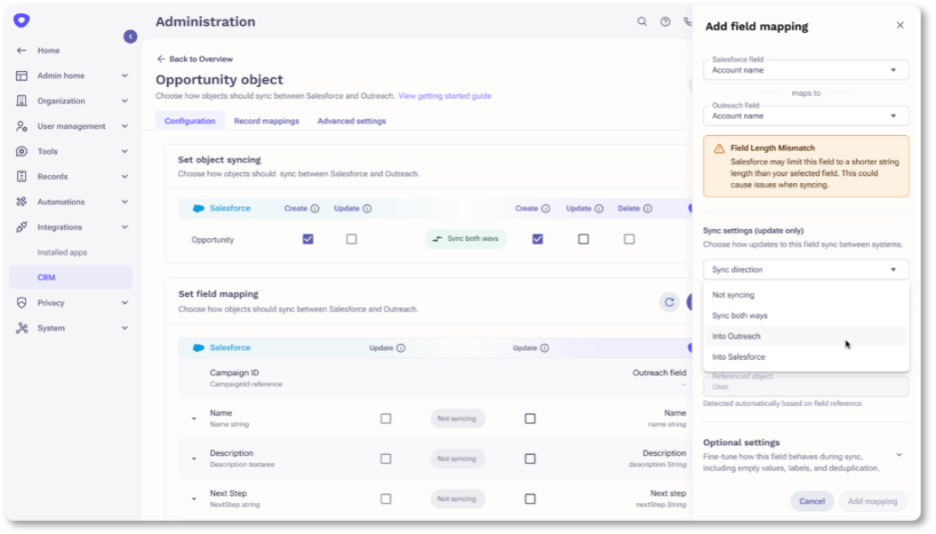Click the info icon next to Salesforce Update in object syncing
The height and width of the screenshot is (534, 936).
point(367,209)
